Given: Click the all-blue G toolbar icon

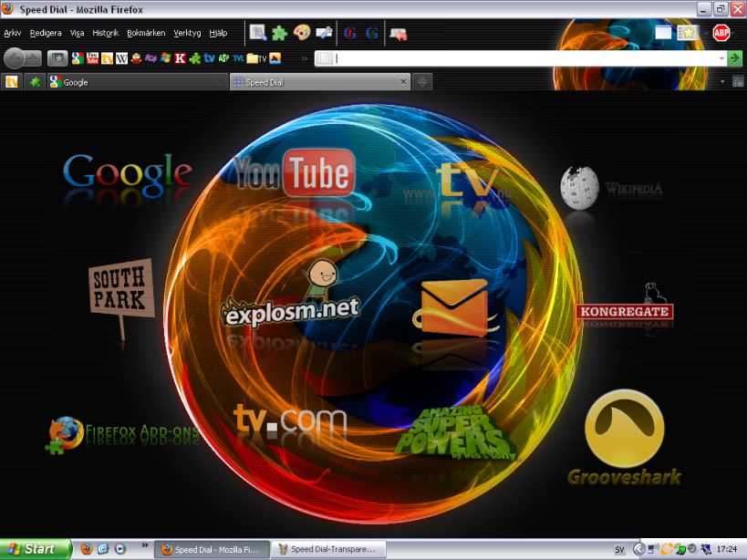Looking at the screenshot, I should pyautogui.click(x=372, y=33).
